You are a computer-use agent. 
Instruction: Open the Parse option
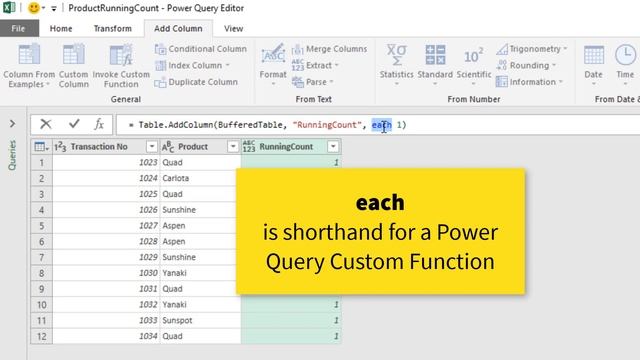pyautogui.click(x=313, y=82)
